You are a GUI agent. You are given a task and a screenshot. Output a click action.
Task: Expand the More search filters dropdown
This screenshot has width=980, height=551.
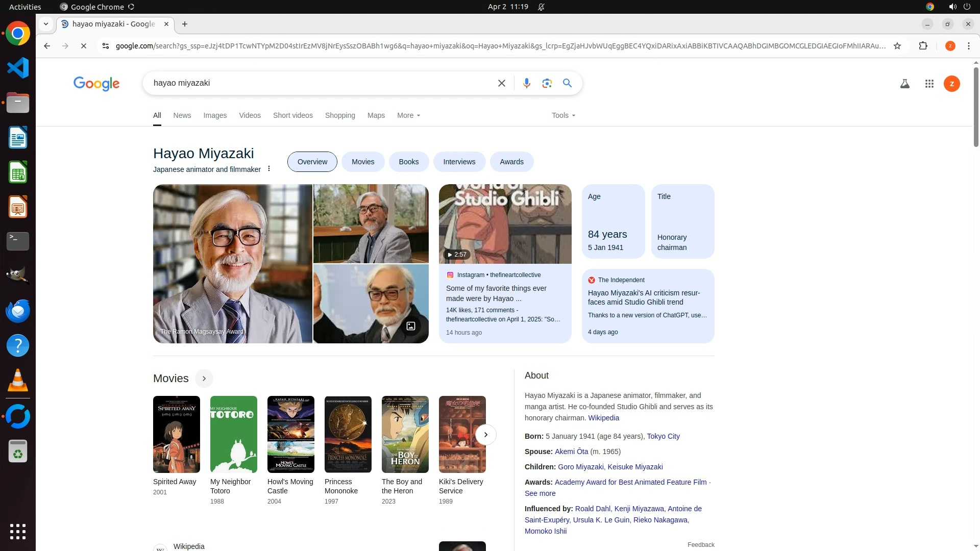coord(408,115)
